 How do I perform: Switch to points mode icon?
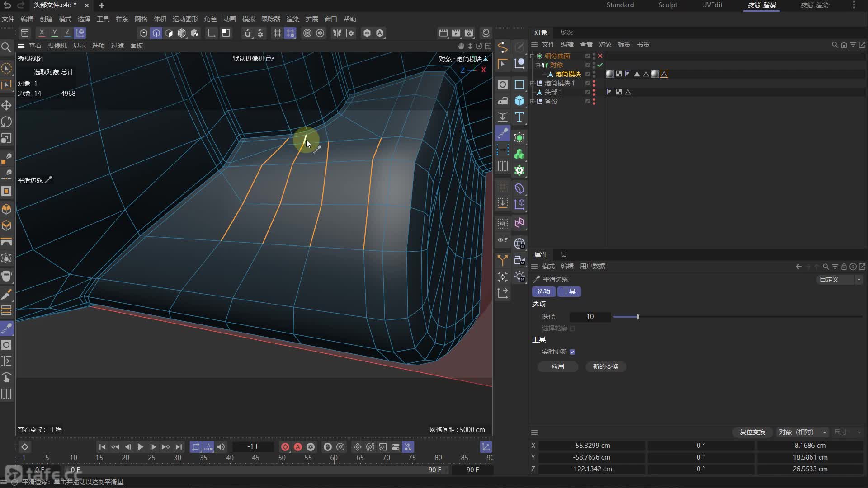coord(143,33)
